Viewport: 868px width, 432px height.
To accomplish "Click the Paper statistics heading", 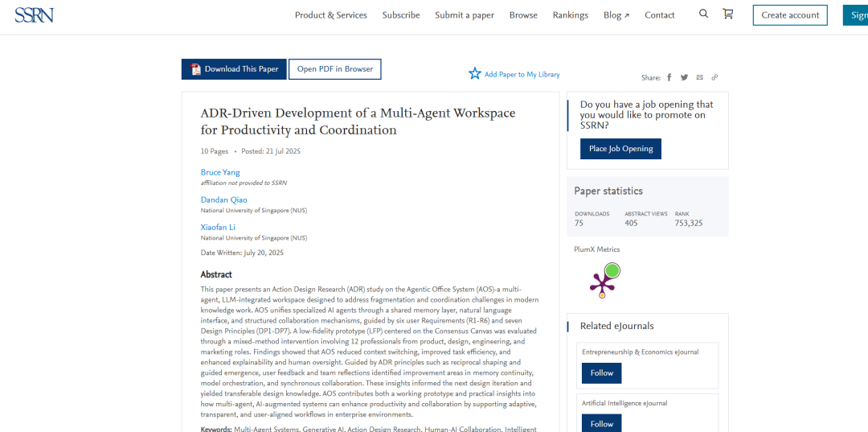I will pos(608,191).
